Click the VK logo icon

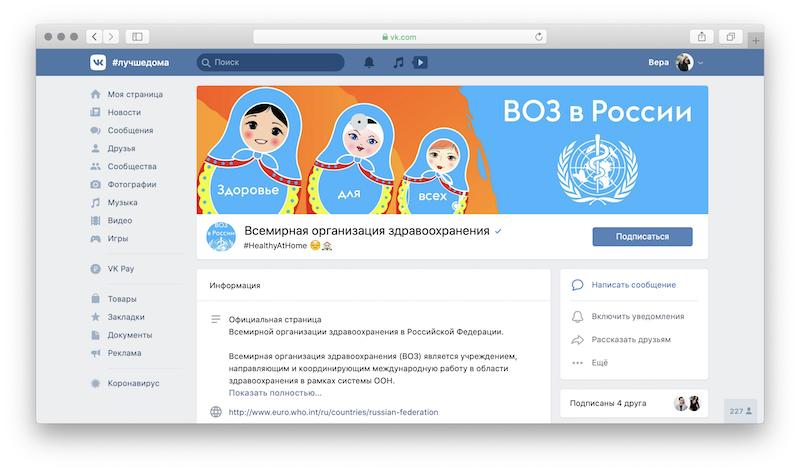[x=98, y=62]
